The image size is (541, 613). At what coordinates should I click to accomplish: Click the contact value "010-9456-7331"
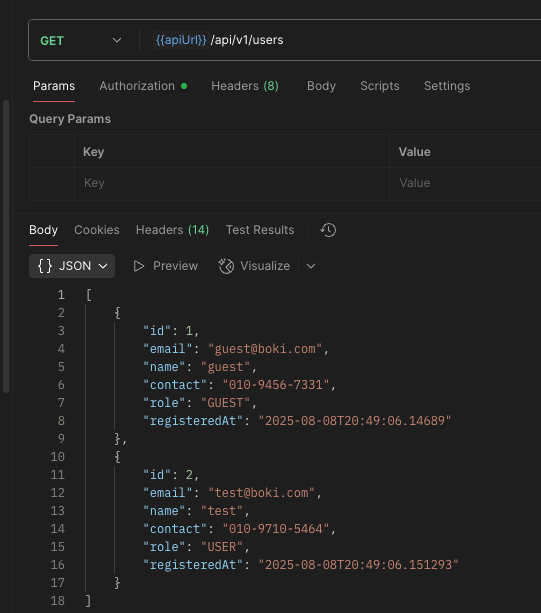tap(276, 385)
